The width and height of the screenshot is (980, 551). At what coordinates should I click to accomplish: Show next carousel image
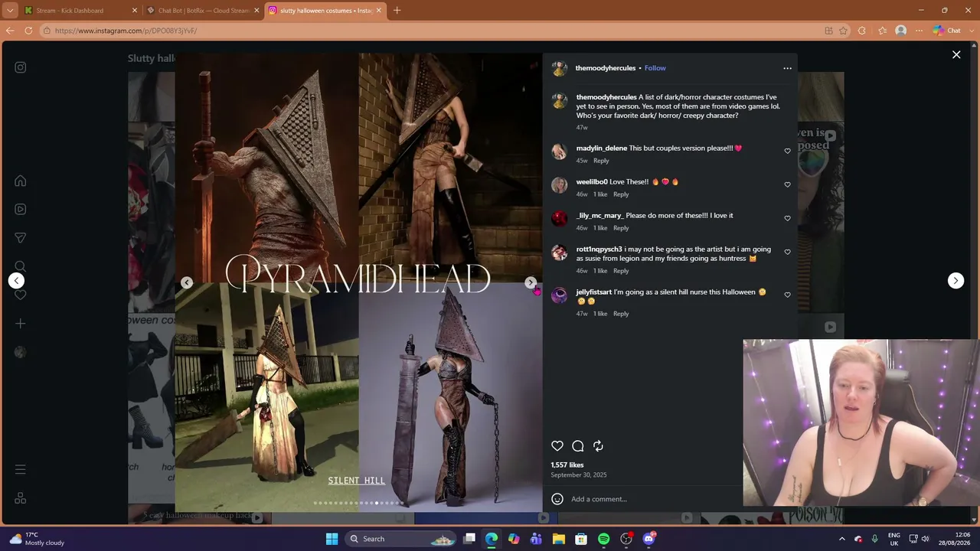point(531,282)
